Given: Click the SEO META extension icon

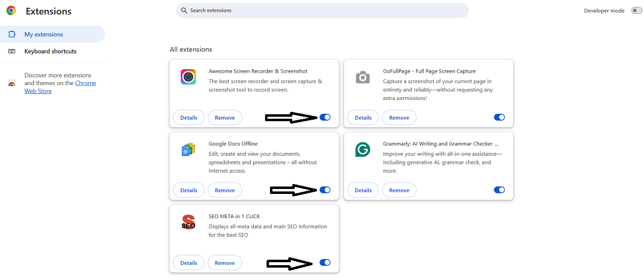Looking at the screenshot, I should pyautogui.click(x=188, y=222).
